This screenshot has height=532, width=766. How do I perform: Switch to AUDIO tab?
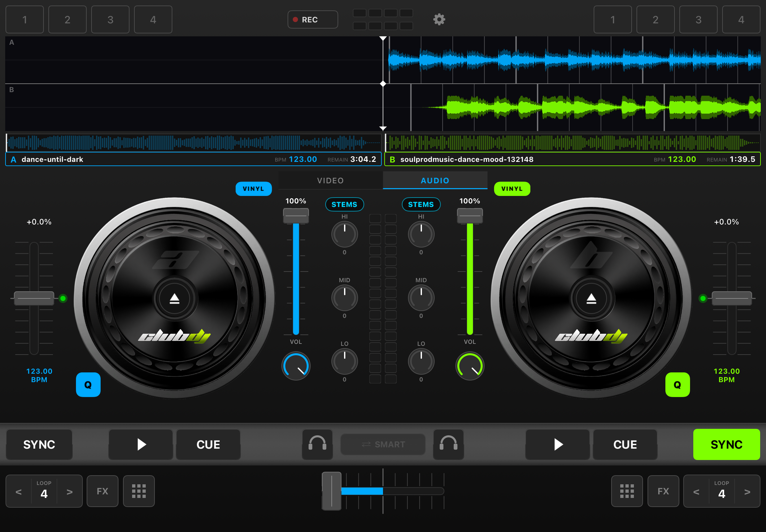[x=435, y=180]
